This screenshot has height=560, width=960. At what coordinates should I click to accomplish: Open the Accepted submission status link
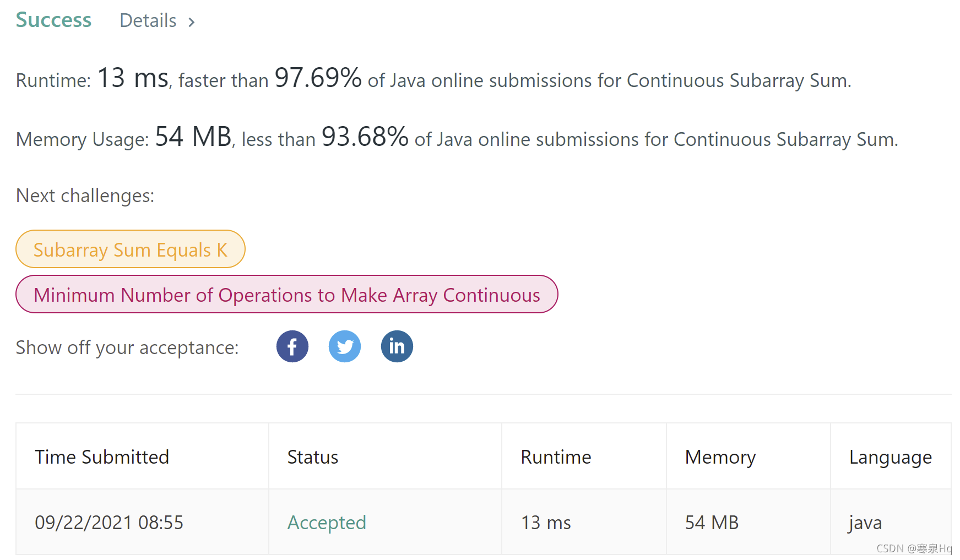(x=327, y=522)
